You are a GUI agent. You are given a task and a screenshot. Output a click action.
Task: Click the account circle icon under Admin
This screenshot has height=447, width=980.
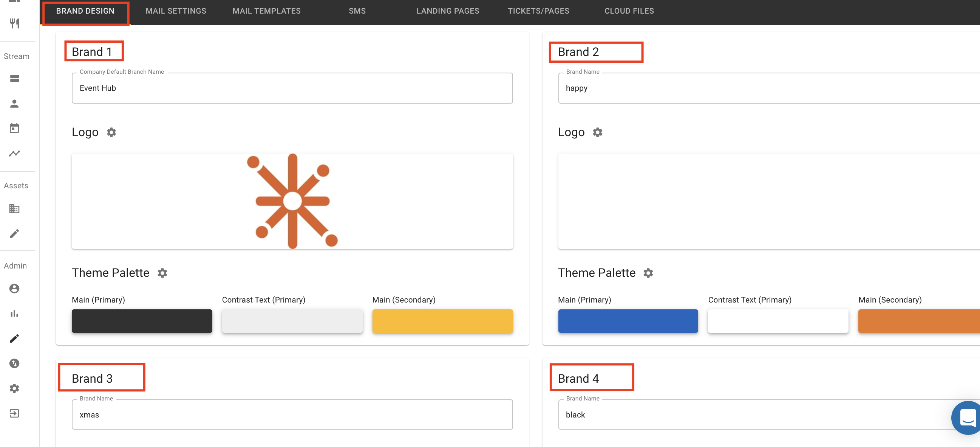tap(14, 288)
